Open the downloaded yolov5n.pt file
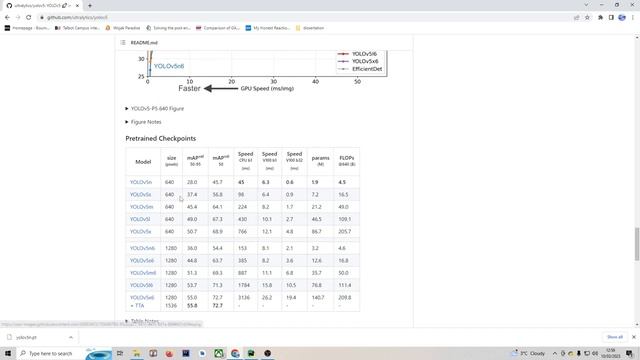The width and height of the screenshot is (640, 360). click(x=27, y=338)
